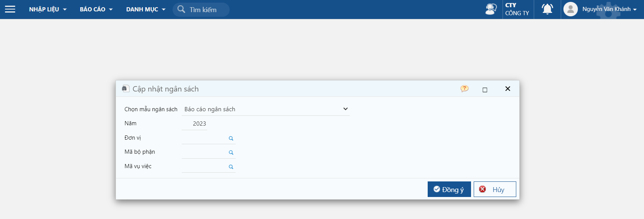Screen dimensions: 644x219
Task: Click the support agent headset icon
Action: 491,9
